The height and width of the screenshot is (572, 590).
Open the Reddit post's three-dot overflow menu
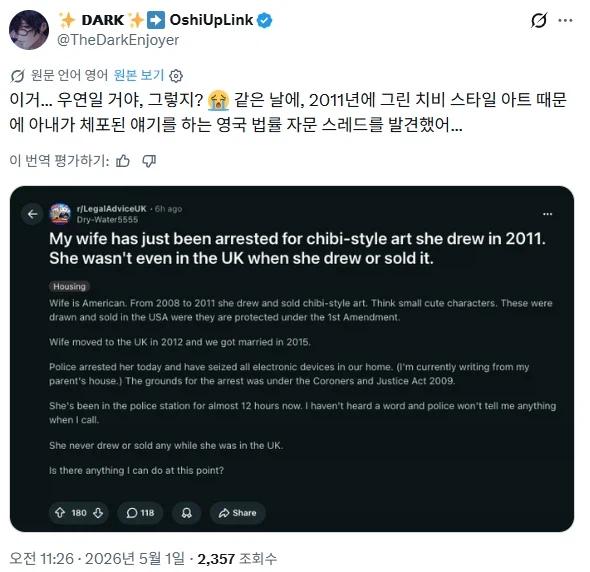click(x=547, y=214)
